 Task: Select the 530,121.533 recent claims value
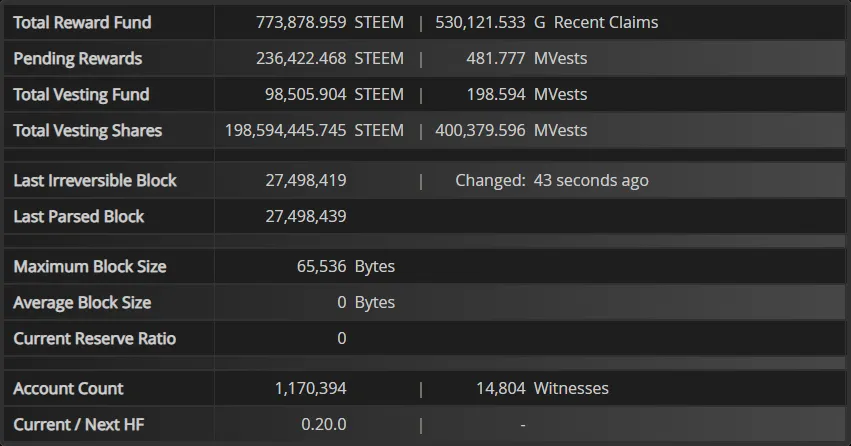pyautogui.click(x=480, y=22)
